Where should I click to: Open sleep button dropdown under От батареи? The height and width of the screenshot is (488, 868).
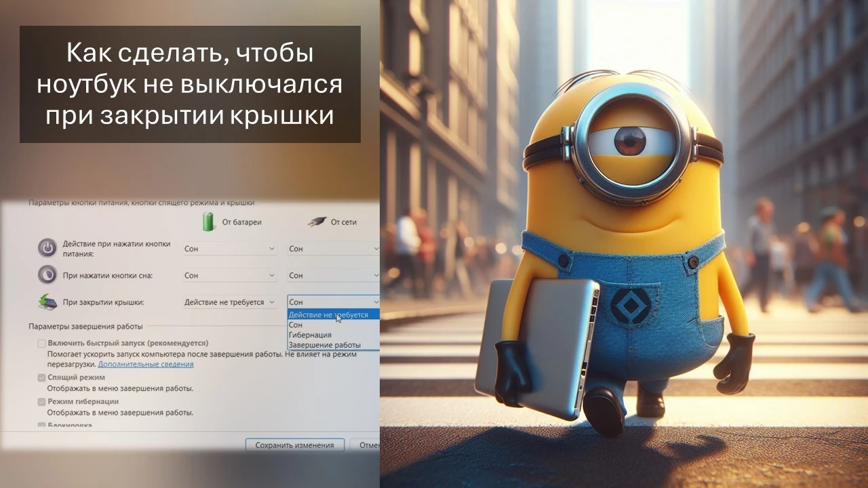230,275
